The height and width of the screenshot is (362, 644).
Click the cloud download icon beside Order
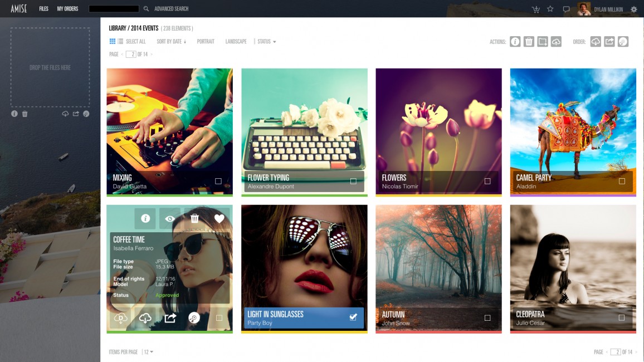[596, 41]
